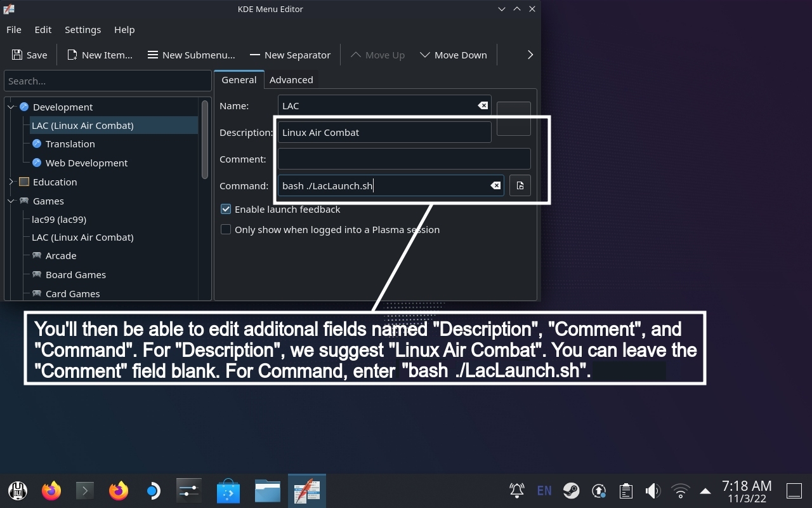812x508 pixels.
Task: Launch the first Firefox taskbar icon
Action: point(51,491)
